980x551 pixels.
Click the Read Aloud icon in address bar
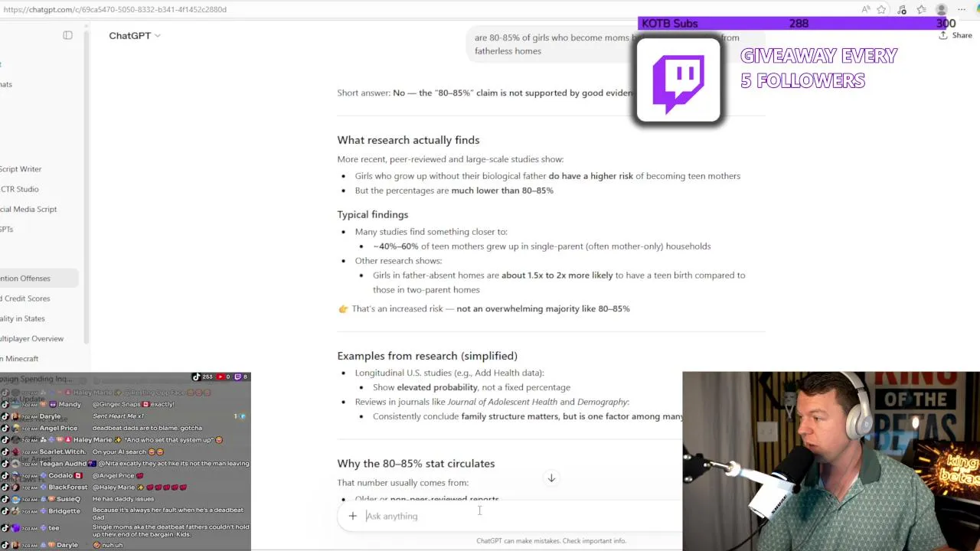(x=866, y=9)
